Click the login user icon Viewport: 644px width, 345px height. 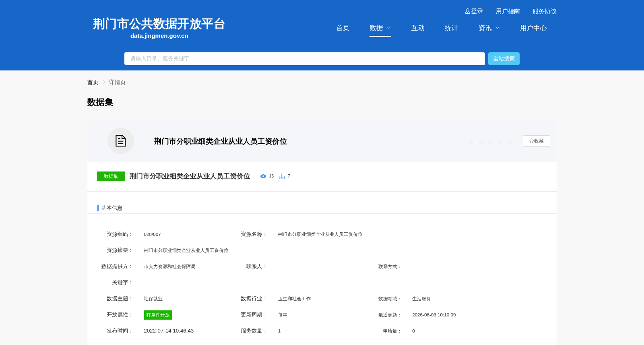[x=467, y=11]
